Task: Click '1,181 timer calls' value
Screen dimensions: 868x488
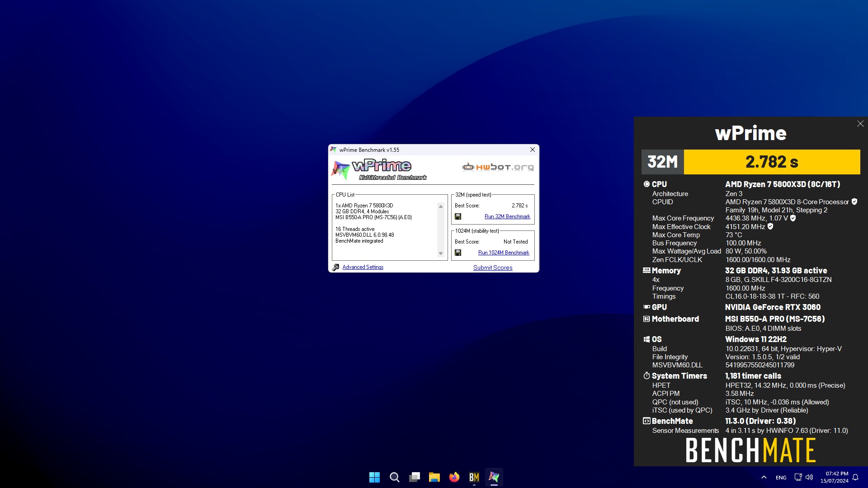Action: click(753, 376)
